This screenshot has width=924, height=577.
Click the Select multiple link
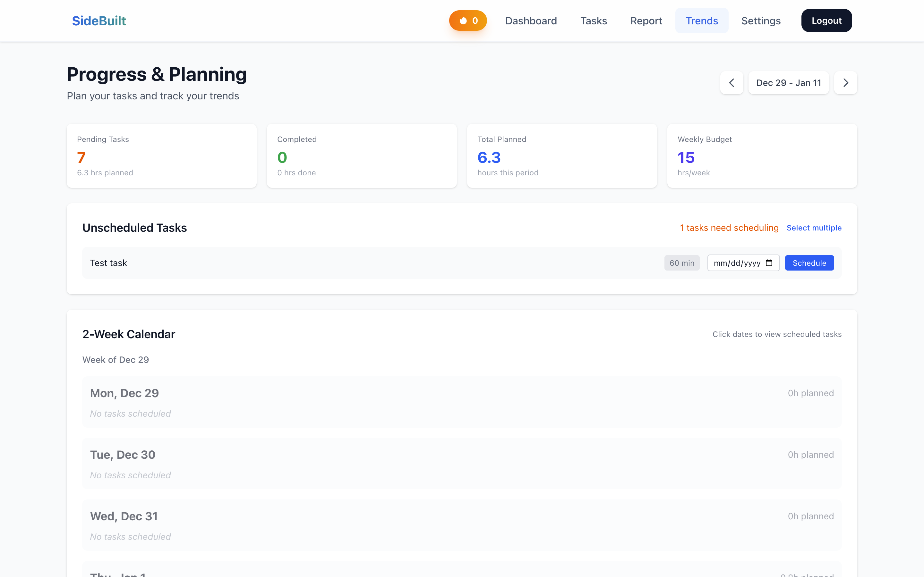[x=814, y=228]
